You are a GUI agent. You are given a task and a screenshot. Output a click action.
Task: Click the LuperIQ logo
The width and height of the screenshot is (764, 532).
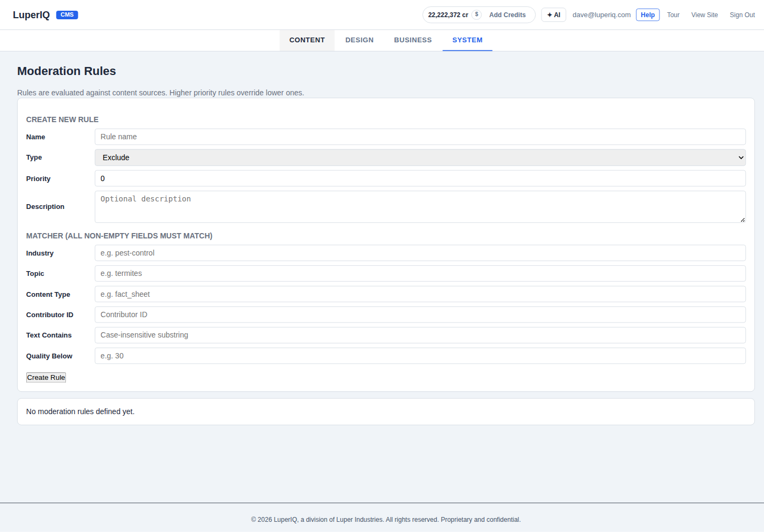click(31, 14)
